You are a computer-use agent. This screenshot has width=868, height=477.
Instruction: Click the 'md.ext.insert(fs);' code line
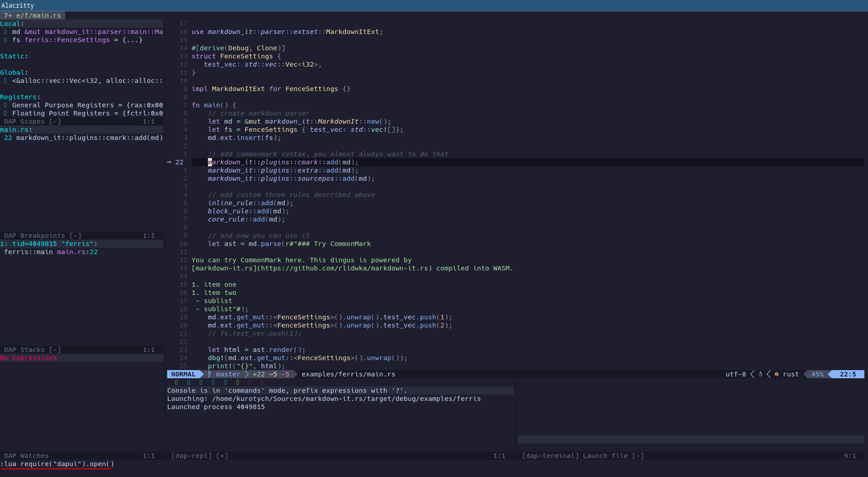pos(244,138)
